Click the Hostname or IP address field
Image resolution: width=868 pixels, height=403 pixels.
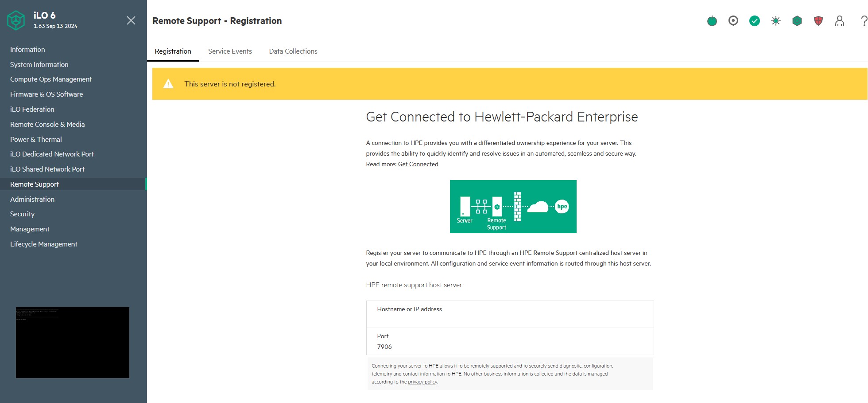tap(510, 314)
